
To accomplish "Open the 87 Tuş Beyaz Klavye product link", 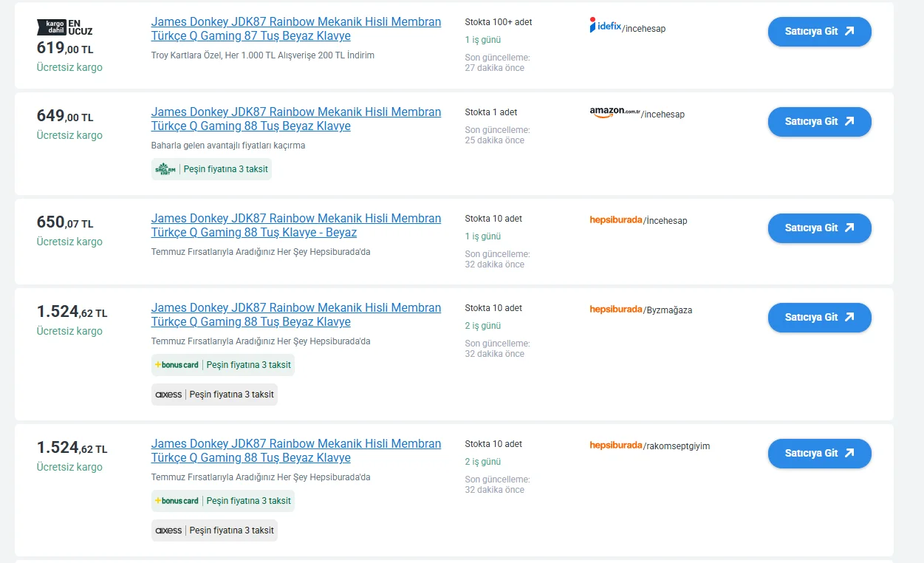I will tap(296, 29).
